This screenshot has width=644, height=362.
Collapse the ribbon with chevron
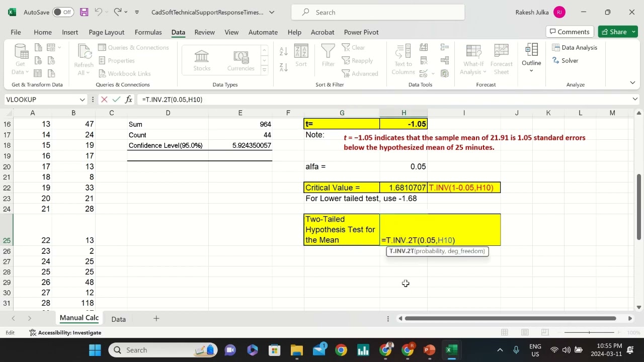[x=632, y=82]
